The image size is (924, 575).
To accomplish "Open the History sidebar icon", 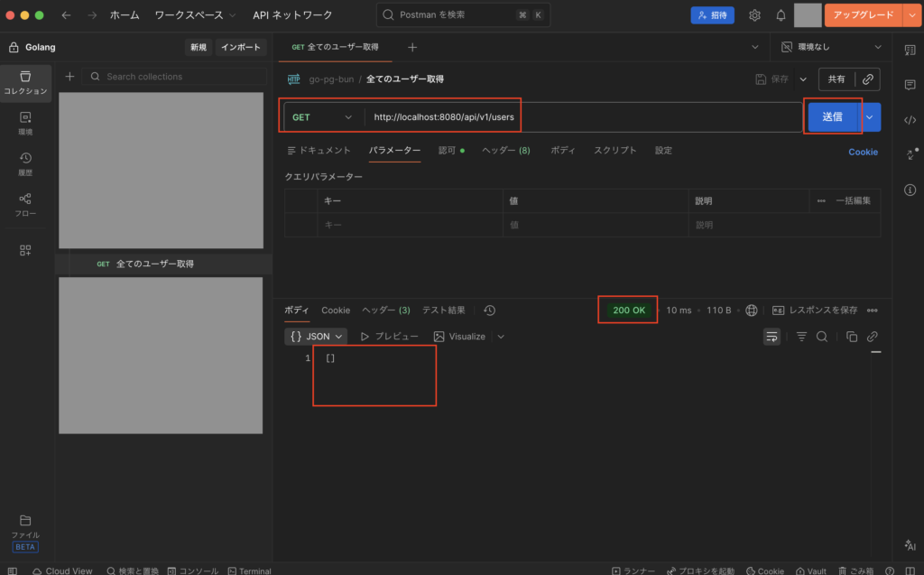I will click(x=25, y=163).
